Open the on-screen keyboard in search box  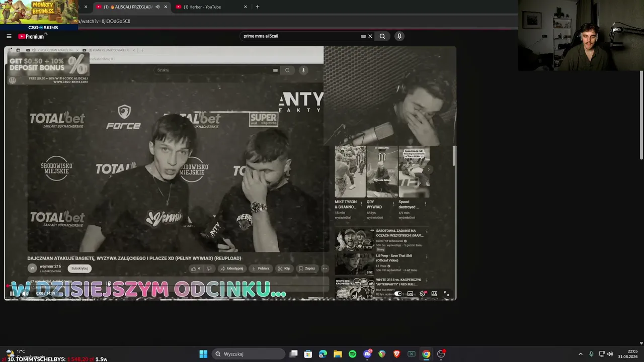click(363, 36)
